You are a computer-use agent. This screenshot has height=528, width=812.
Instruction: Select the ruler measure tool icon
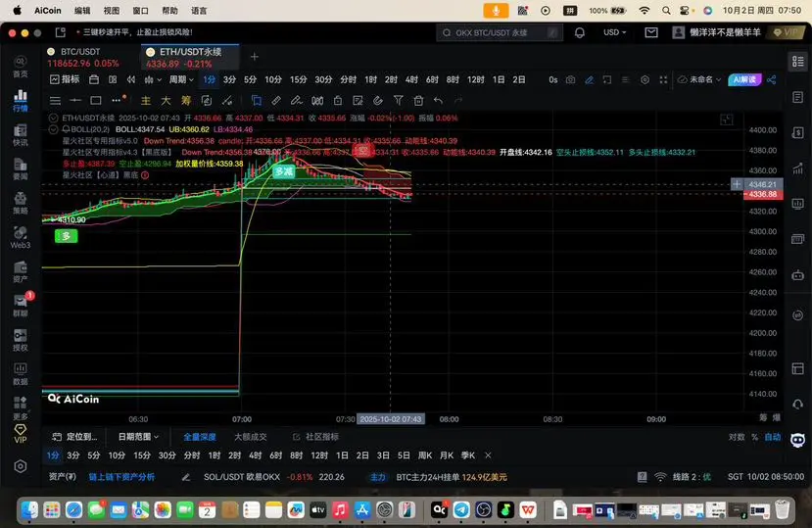tap(276, 101)
